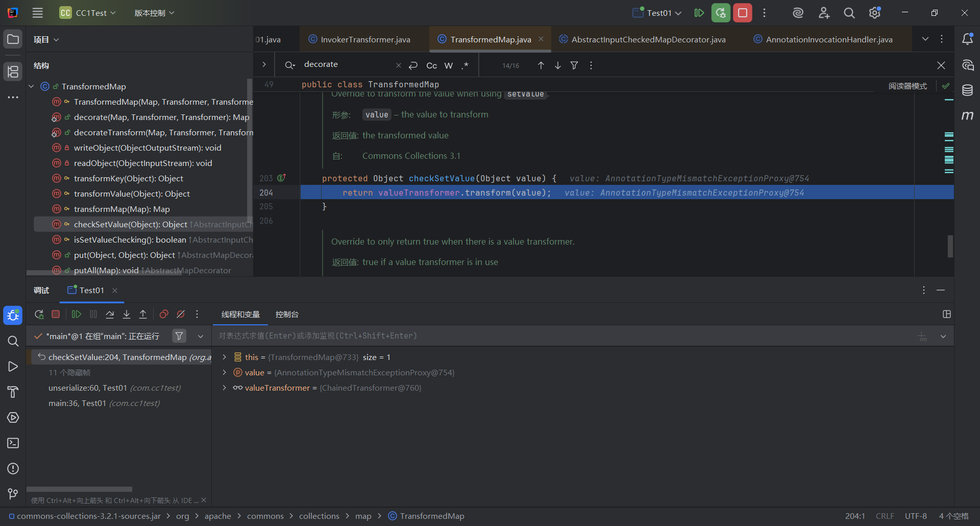Open Test01 run configuration dropdown

coord(657,13)
